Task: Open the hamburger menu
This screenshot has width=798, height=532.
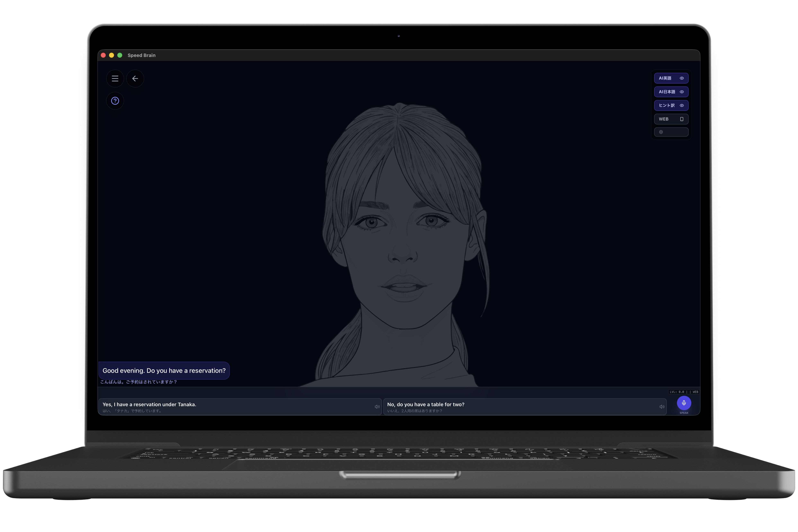Action: pyautogui.click(x=115, y=78)
